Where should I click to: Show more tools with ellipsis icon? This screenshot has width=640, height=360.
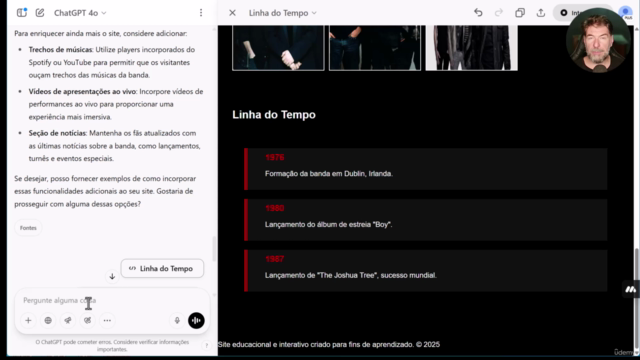[107, 320]
